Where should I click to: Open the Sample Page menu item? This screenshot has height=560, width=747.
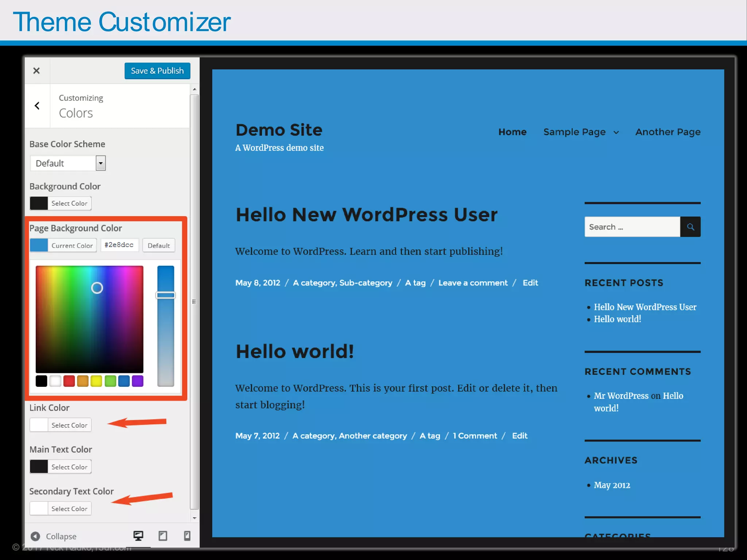pyautogui.click(x=574, y=132)
